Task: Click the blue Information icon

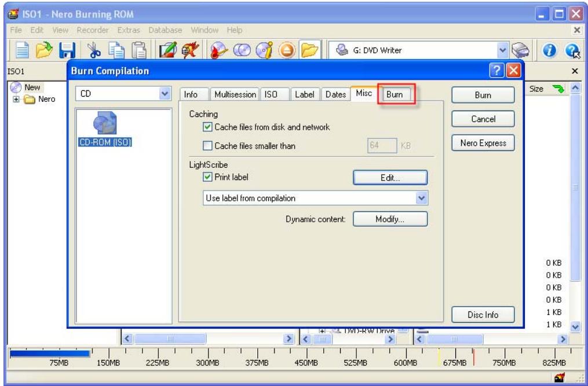Action: point(549,50)
